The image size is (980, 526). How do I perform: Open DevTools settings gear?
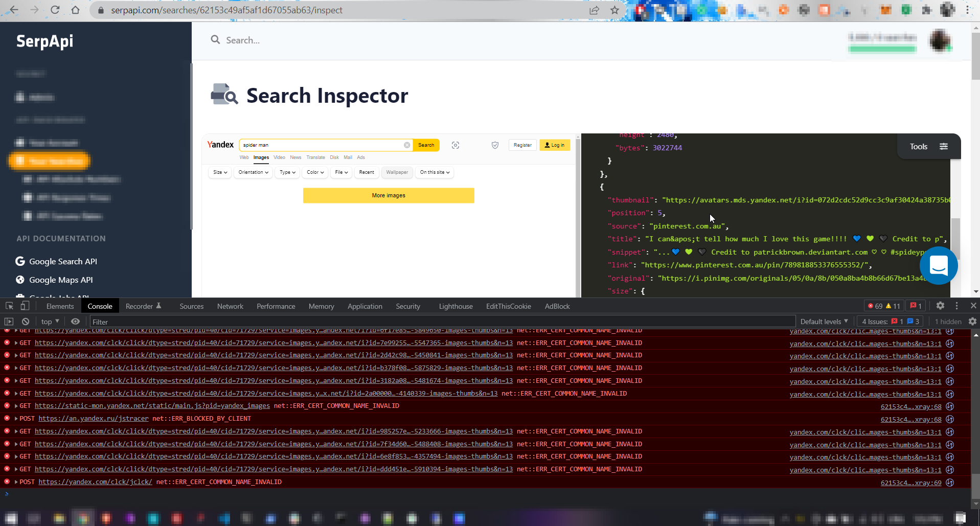click(940, 306)
